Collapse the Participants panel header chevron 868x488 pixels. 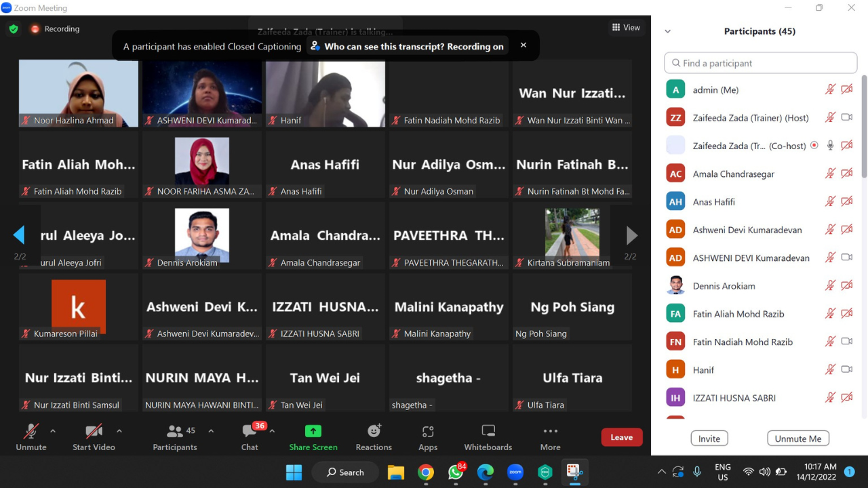pyautogui.click(x=667, y=32)
